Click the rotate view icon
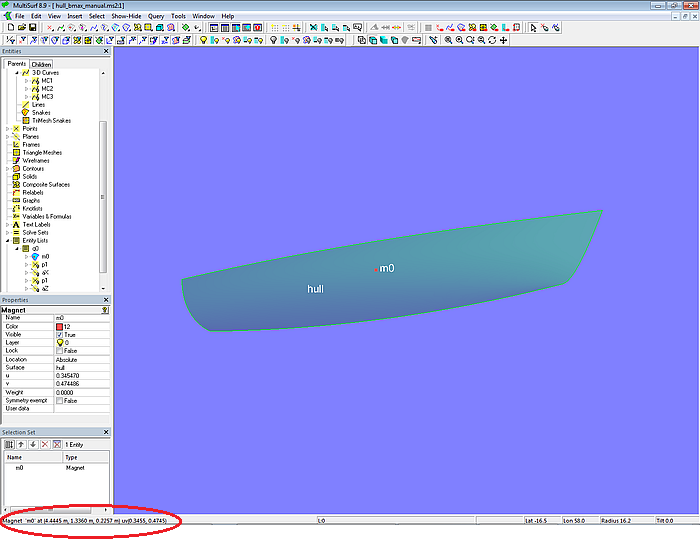 [492, 40]
